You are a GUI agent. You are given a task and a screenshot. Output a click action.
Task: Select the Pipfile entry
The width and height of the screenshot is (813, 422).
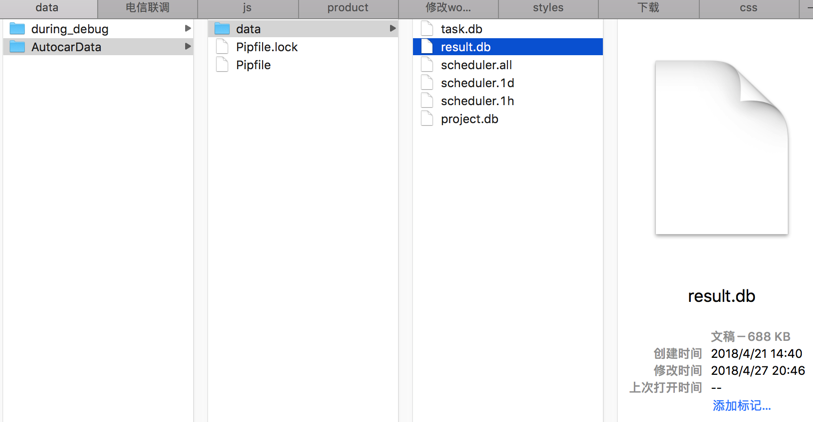pyautogui.click(x=253, y=65)
